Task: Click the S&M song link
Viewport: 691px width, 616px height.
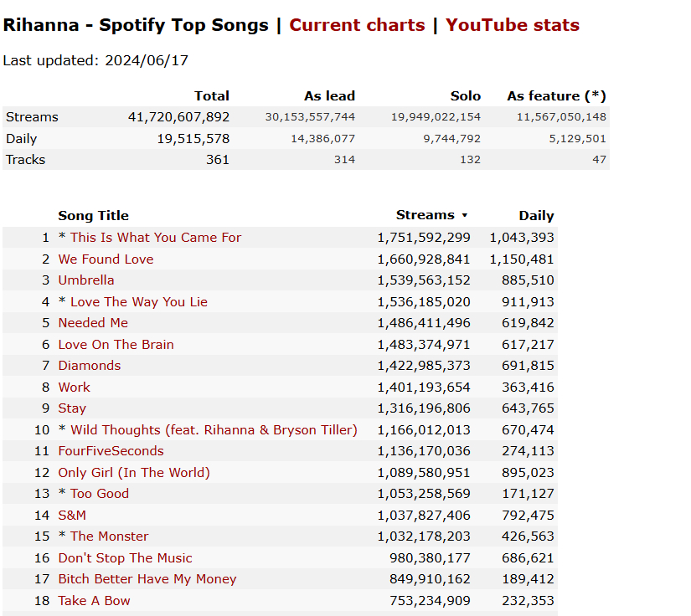Action: coord(72,516)
